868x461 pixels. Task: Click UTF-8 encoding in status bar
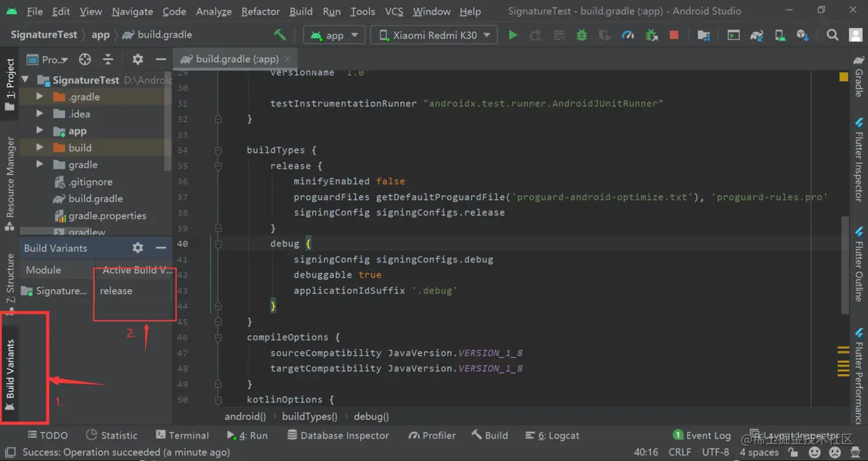(x=715, y=453)
